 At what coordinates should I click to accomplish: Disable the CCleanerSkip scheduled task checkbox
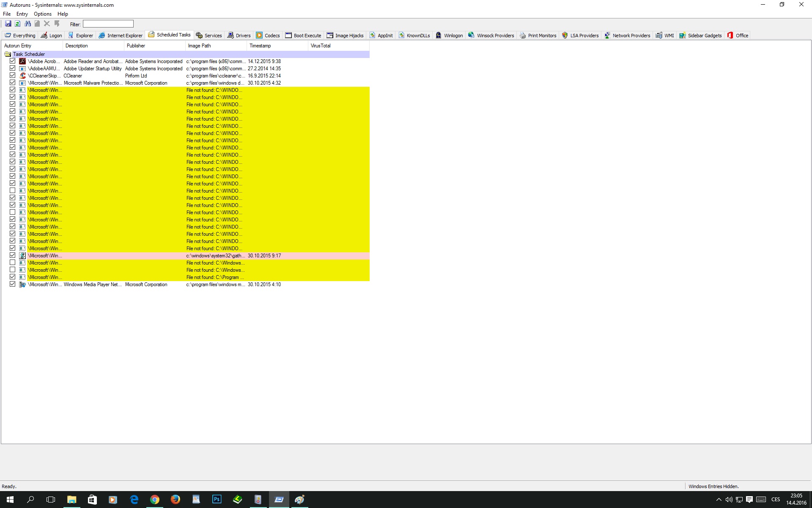[13, 76]
